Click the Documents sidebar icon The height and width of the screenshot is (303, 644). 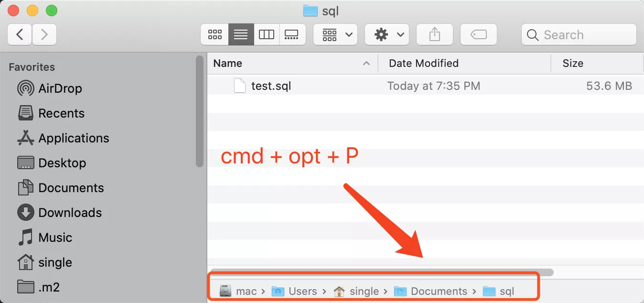point(25,188)
